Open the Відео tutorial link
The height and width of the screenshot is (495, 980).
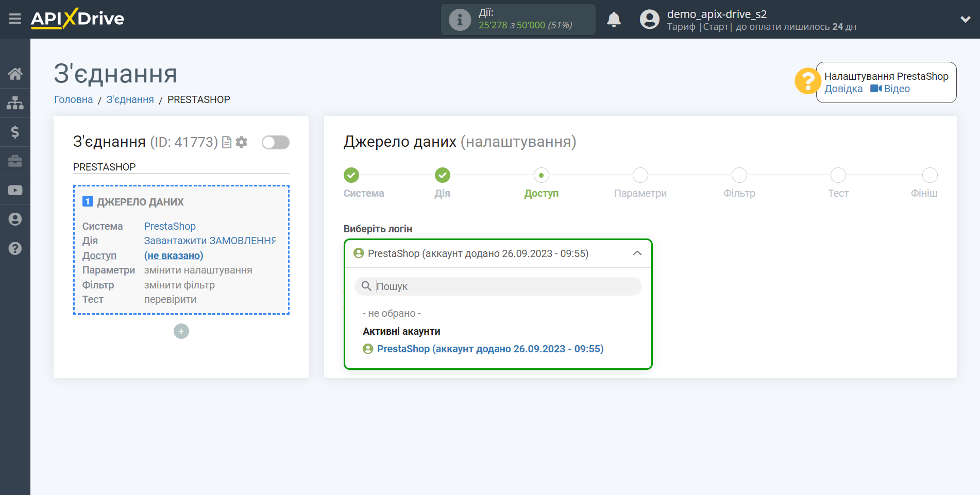click(x=890, y=89)
